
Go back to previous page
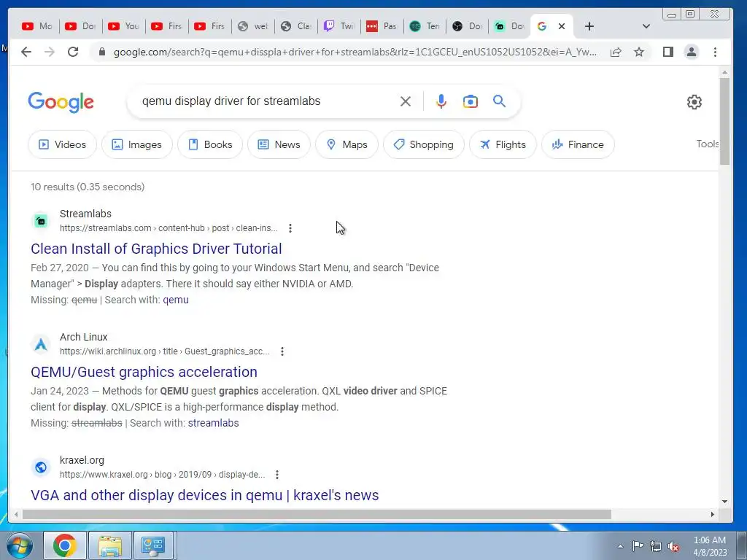[26, 52]
